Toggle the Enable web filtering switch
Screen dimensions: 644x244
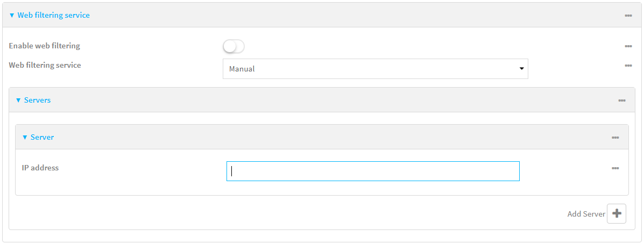point(233,47)
